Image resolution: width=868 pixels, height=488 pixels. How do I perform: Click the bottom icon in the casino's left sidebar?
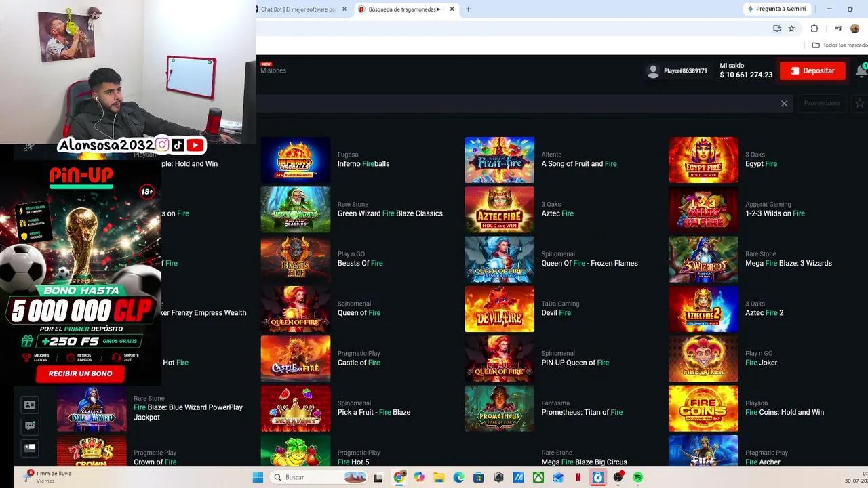(30, 448)
